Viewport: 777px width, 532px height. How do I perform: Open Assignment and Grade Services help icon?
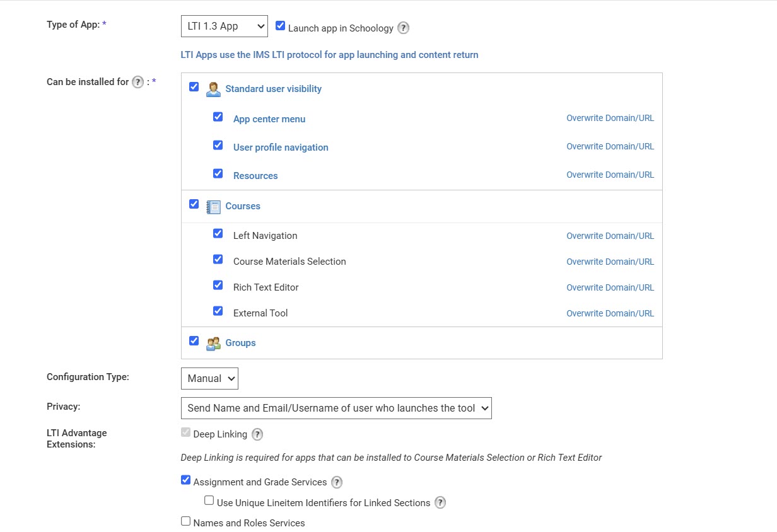(x=337, y=482)
